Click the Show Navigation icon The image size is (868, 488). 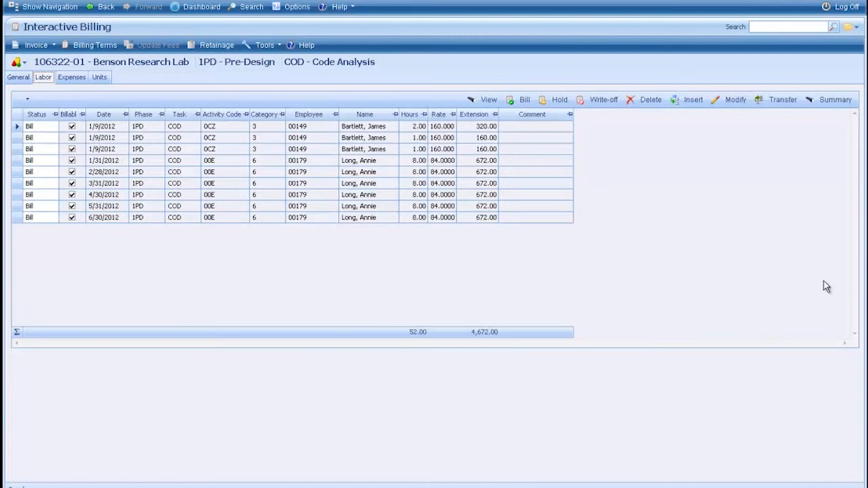pyautogui.click(x=13, y=7)
